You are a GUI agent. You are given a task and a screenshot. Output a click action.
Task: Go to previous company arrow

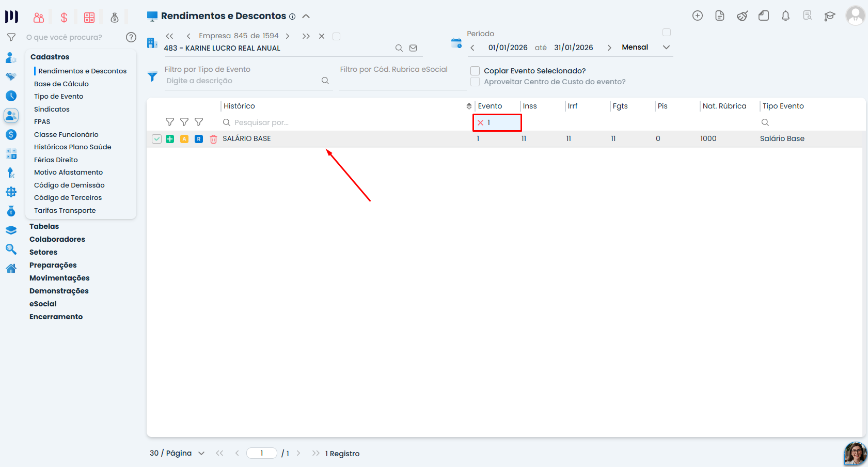(x=188, y=36)
